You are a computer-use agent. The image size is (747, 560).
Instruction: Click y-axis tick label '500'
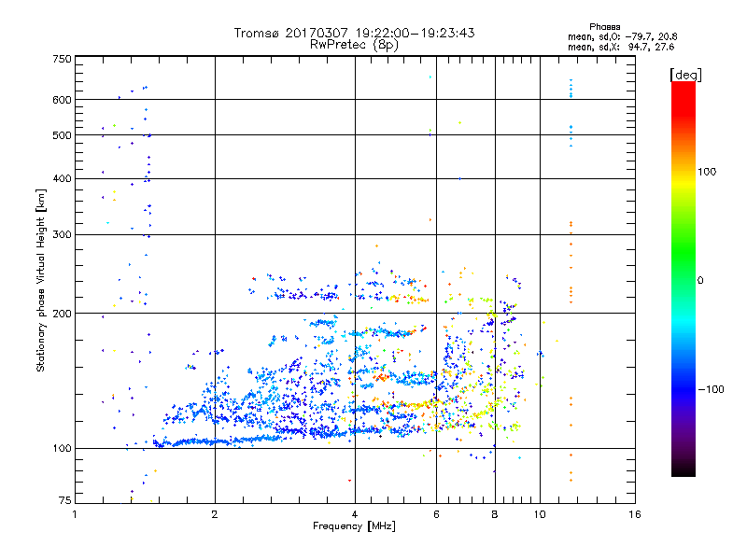[x=62, y=135]
